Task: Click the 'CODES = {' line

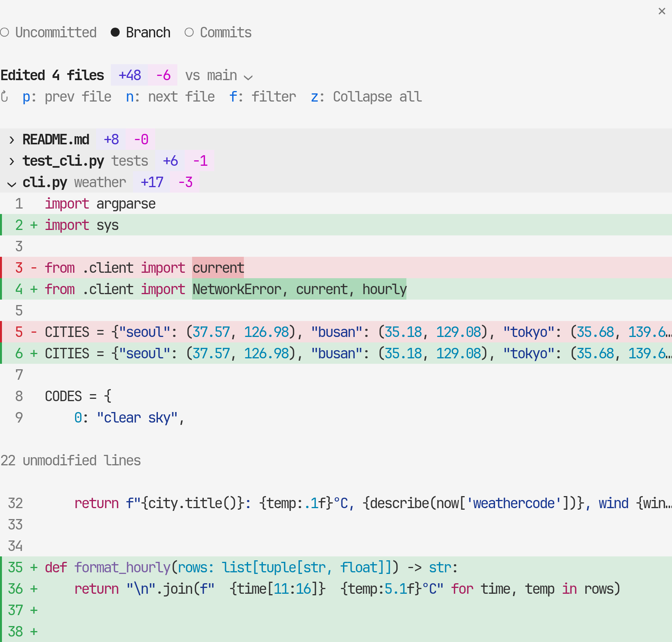Action: 336,396
